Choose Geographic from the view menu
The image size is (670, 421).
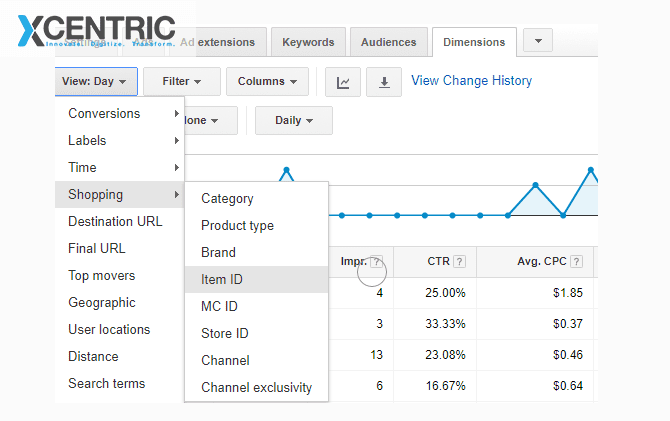[x=101, y=302]
